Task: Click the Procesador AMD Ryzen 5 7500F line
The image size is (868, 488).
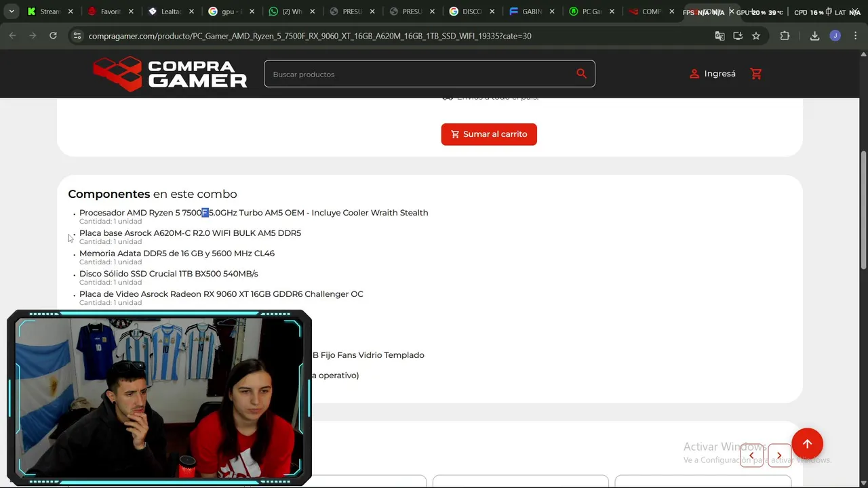Action: 254,213
